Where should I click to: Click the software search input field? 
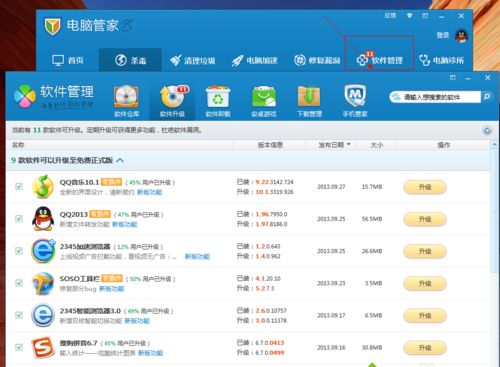pyautogui.click(x=435, y=97)
